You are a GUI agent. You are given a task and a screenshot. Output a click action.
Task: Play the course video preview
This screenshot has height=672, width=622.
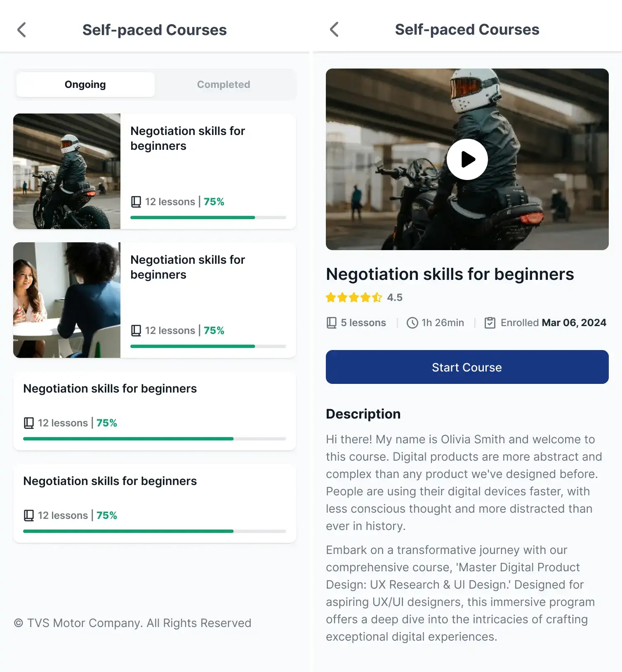(467, 159)
